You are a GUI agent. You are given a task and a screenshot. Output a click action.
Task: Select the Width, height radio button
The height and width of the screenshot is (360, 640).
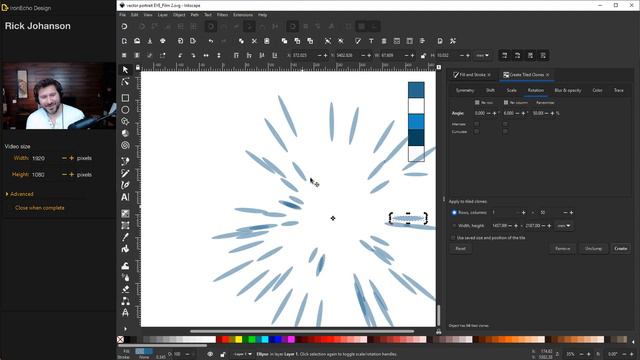tap(454, 225)
